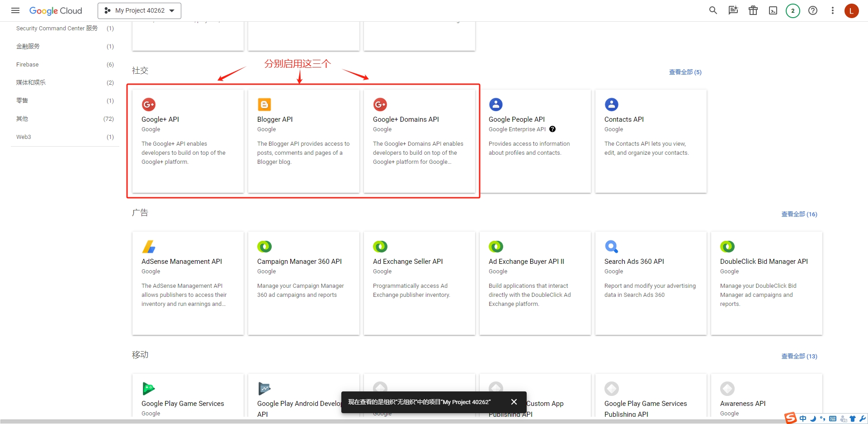Click the search magnifier icon in header
Image resolution: width=868 pixels, height=424 pixels.
pyautogui.click(x=713, y=10)
